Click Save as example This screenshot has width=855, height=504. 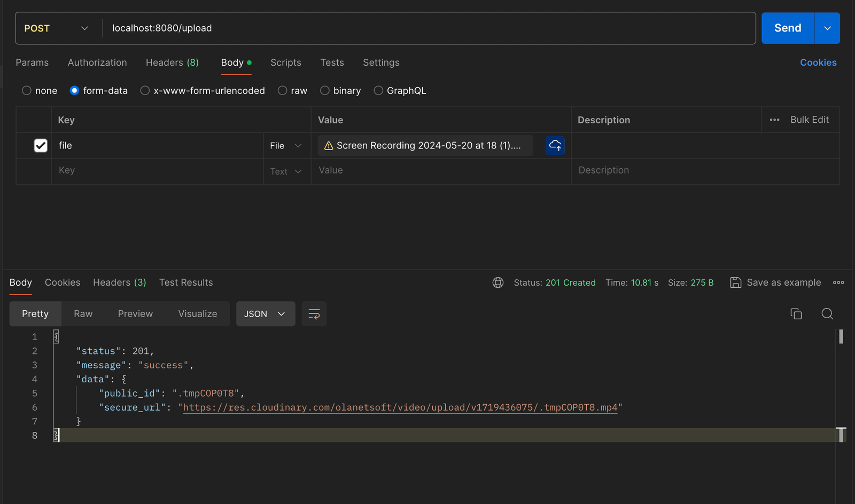point(776,282)
